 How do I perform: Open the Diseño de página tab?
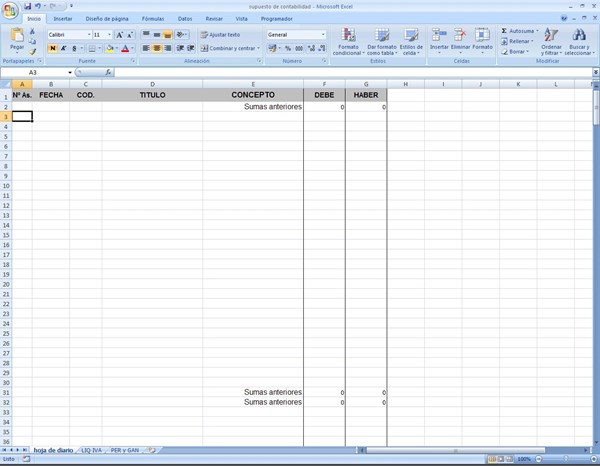tap(107, 19)
